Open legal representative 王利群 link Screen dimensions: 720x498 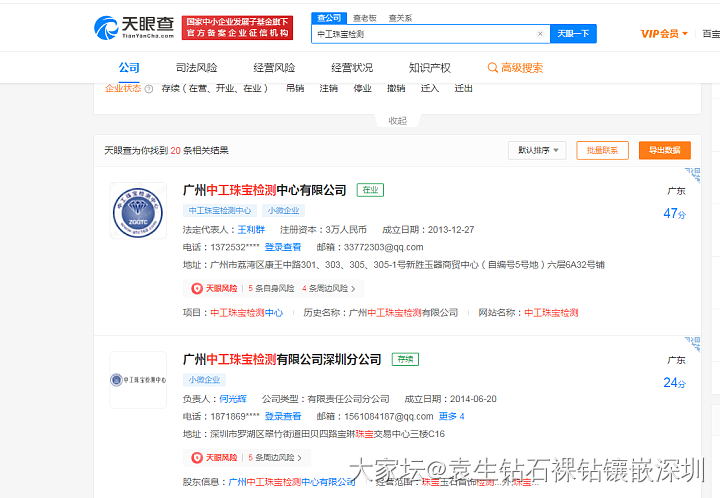[x=251, y=229]
